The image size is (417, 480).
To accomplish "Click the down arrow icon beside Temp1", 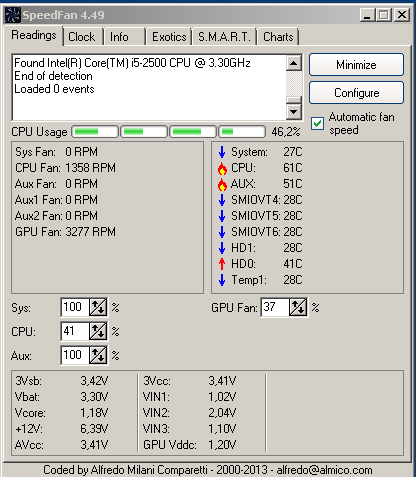I will [x=222, y=280].
